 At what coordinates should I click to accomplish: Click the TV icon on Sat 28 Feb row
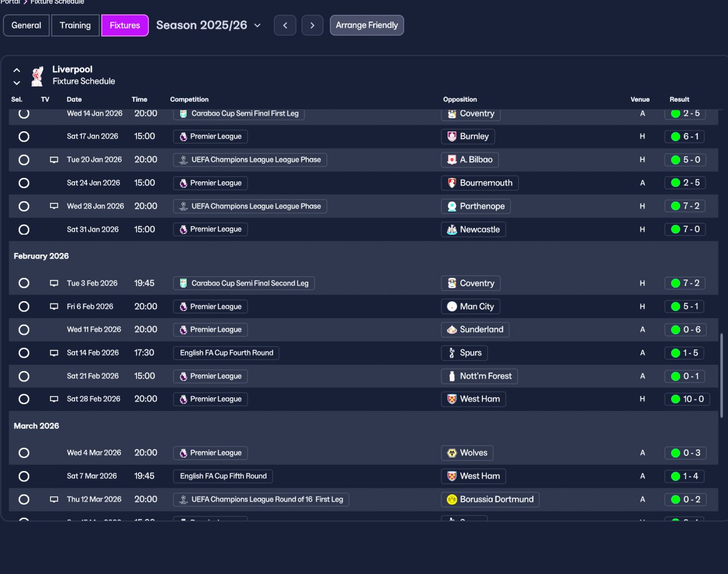click(54, 399)
